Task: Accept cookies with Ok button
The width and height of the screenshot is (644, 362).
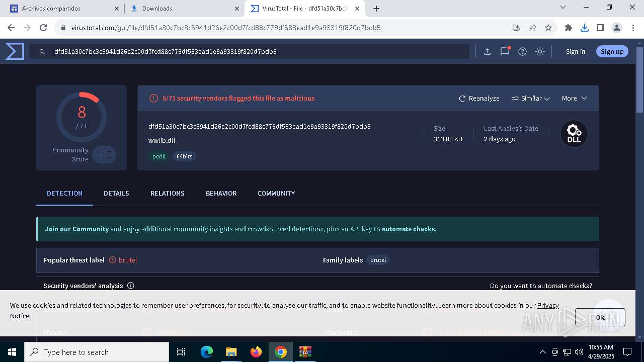Action: tap(600, 317)
